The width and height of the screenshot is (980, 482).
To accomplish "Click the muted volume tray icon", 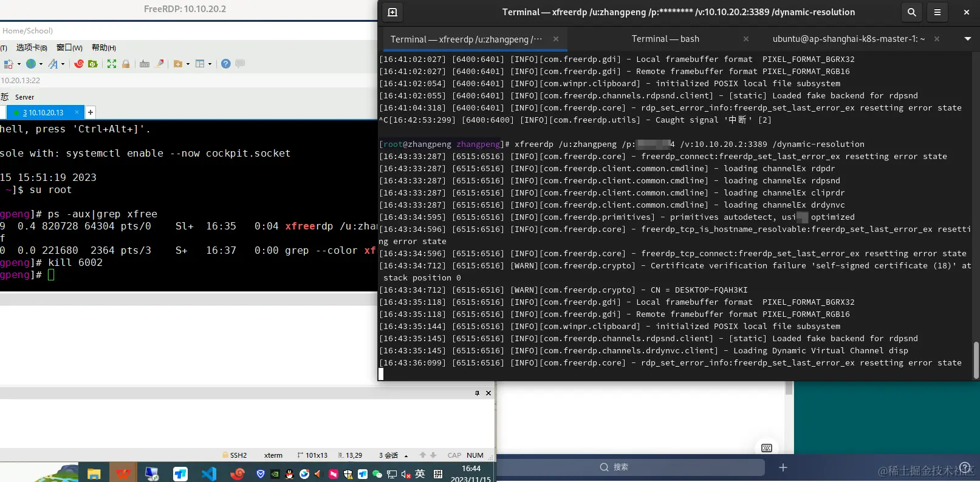I will 406,474.
